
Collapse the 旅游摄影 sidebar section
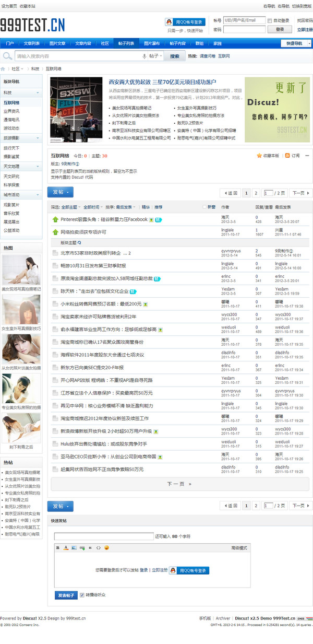pyautogui.click(x=38, y=138)
